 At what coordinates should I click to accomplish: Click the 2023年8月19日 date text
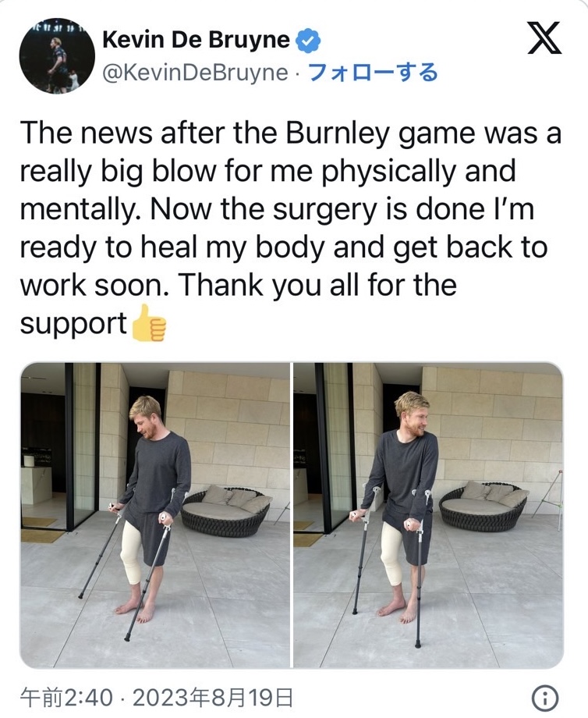click(x=213, y=698)
